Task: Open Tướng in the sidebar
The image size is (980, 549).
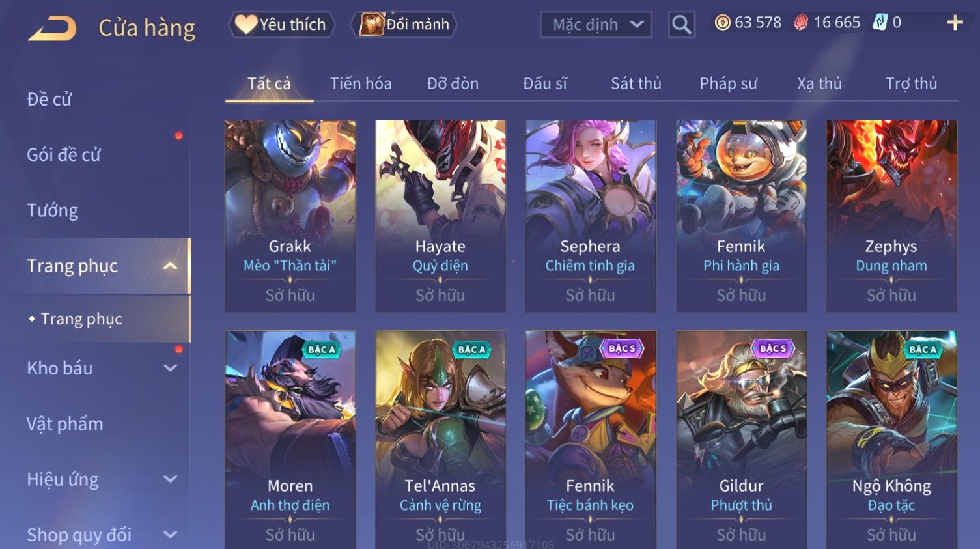Action: [x=53, y=210]
